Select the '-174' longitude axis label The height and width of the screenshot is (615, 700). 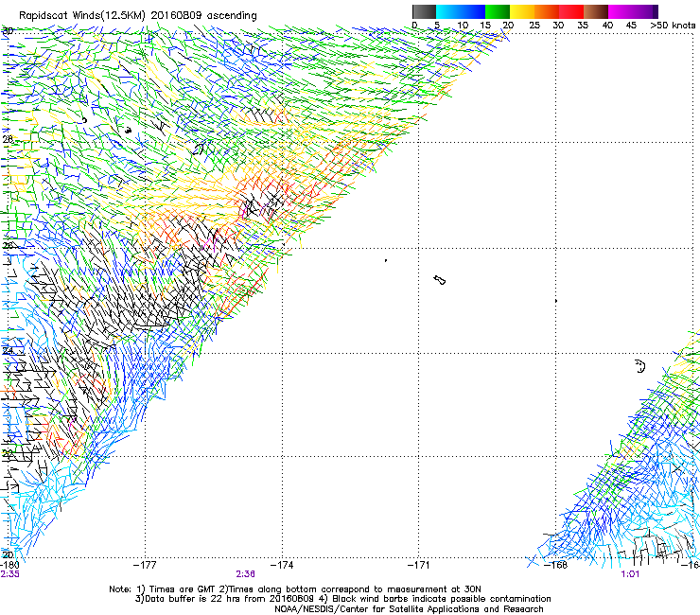[282, 565]
